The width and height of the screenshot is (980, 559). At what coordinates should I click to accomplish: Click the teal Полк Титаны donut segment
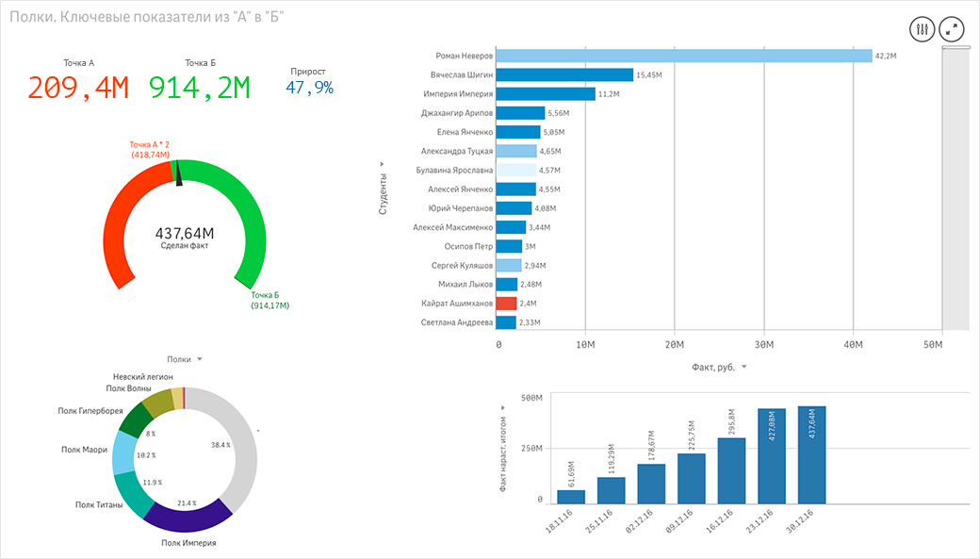click(x=132, y=494)
